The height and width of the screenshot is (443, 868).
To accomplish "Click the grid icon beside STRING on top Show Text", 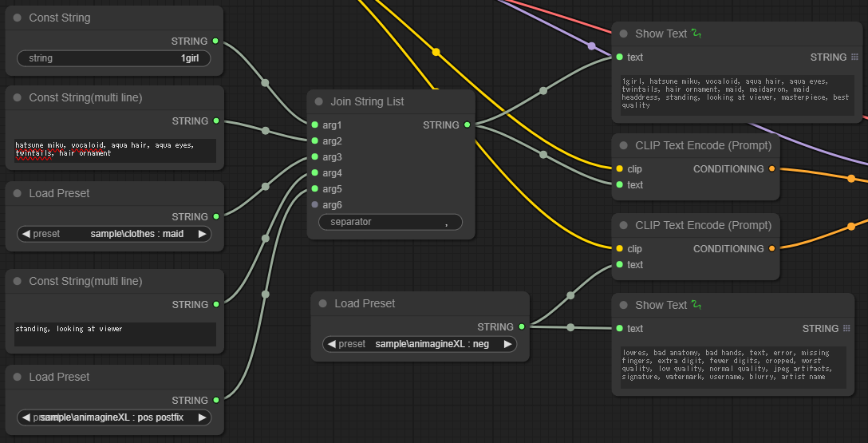I will click(854, 57).
